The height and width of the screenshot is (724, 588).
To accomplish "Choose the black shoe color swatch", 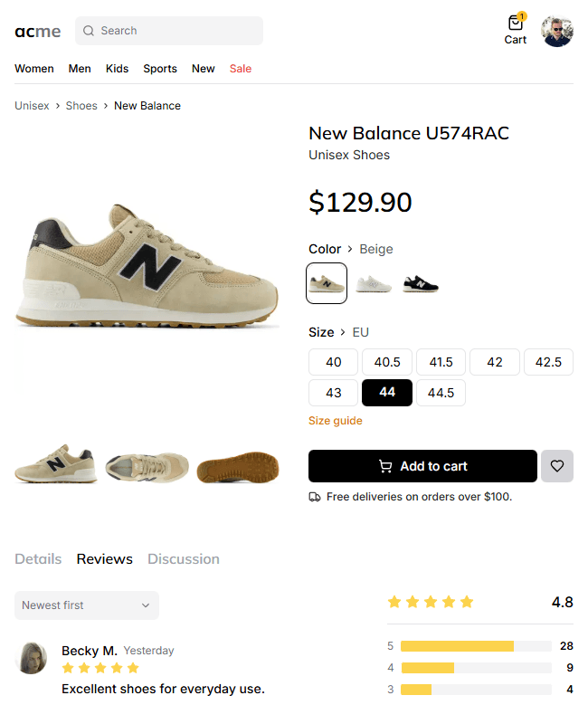I will [421, 283].
